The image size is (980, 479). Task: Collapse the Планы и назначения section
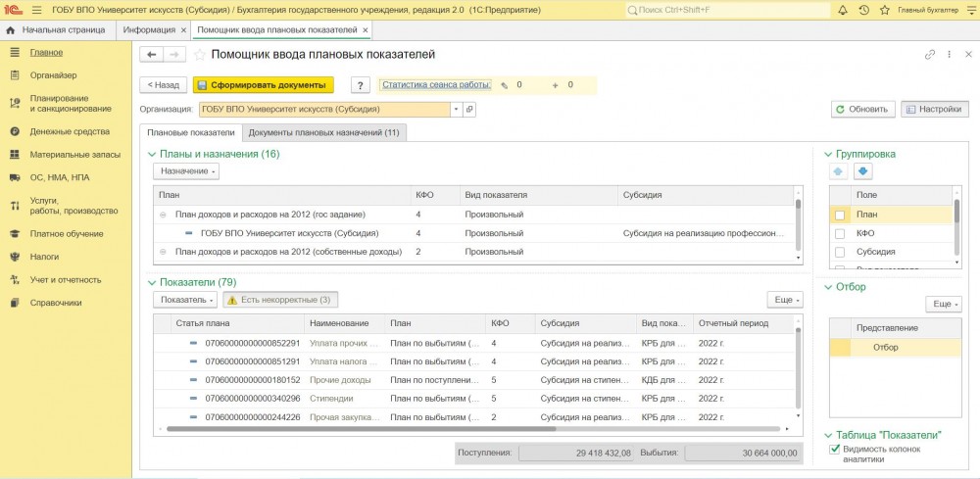coord(152,154)
